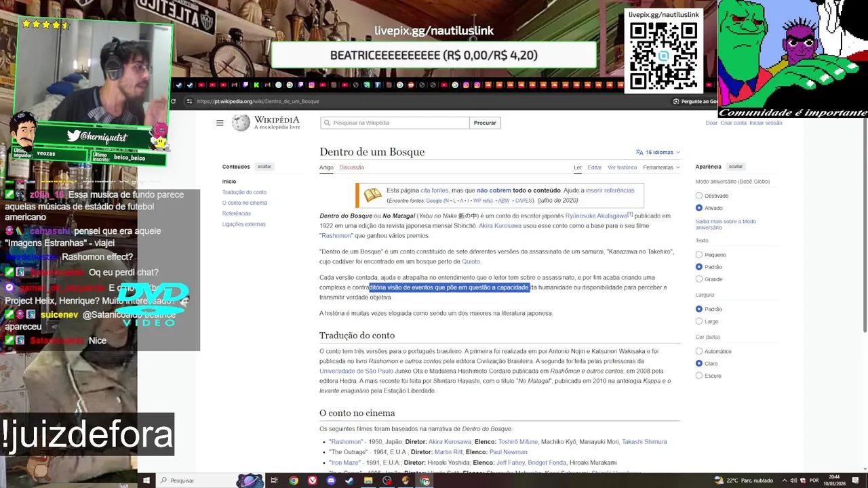Set text size to 'Grande'
The height and width of the screenshot is (488, 868).
[699, 279]
